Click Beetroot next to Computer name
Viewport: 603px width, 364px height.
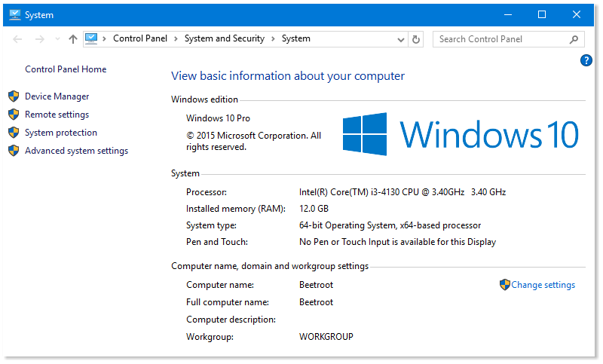pos(316,285)
